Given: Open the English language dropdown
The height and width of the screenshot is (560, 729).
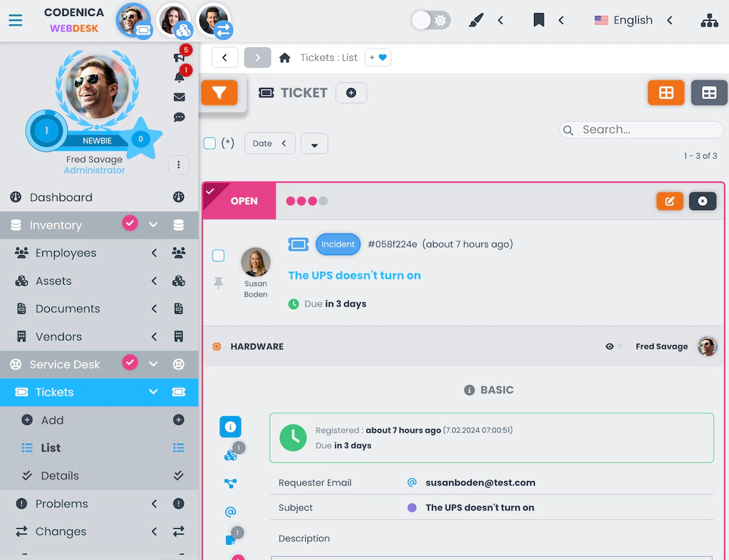Looking at the screenshot, I should pyautogui.click(x=633, y=20).
